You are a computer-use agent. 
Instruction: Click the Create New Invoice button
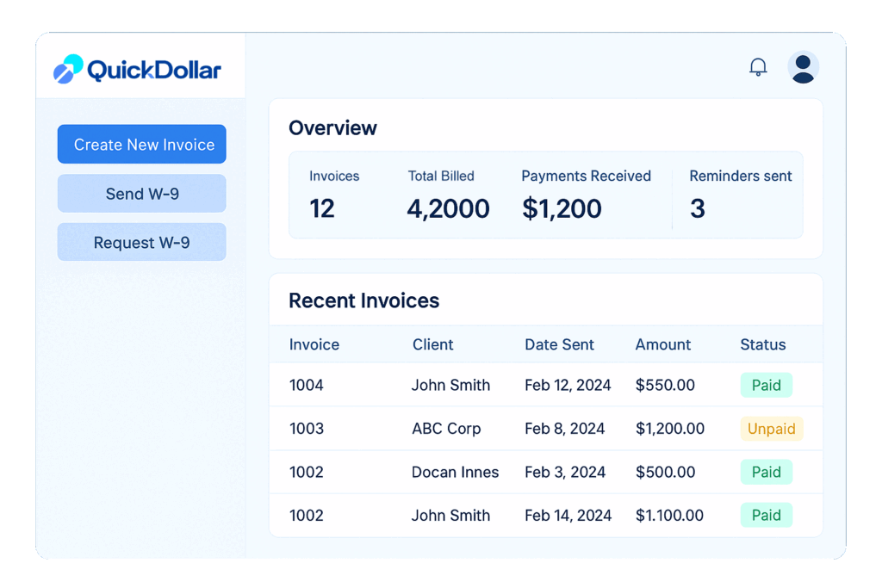click(142, 145)
